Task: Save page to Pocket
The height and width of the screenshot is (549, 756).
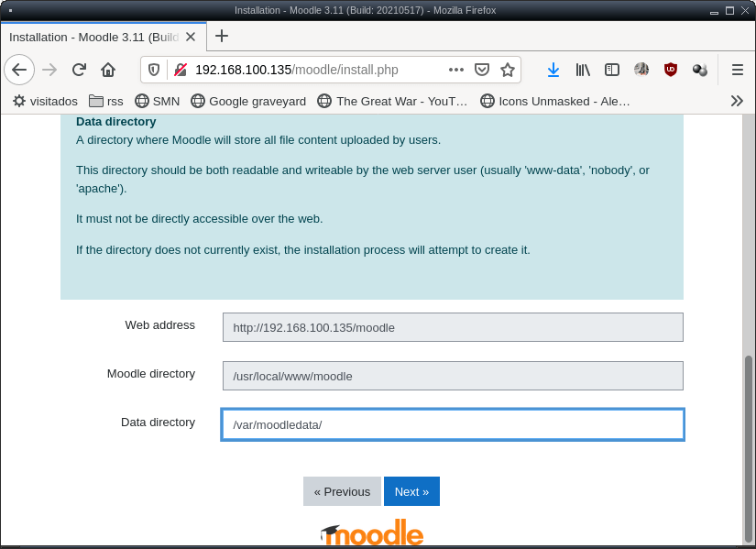Action: tap(482, 70)
